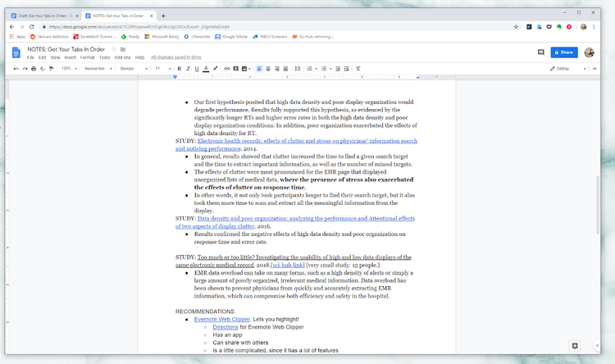
Task: Toggle italic formatting
Action: [188, 69]
